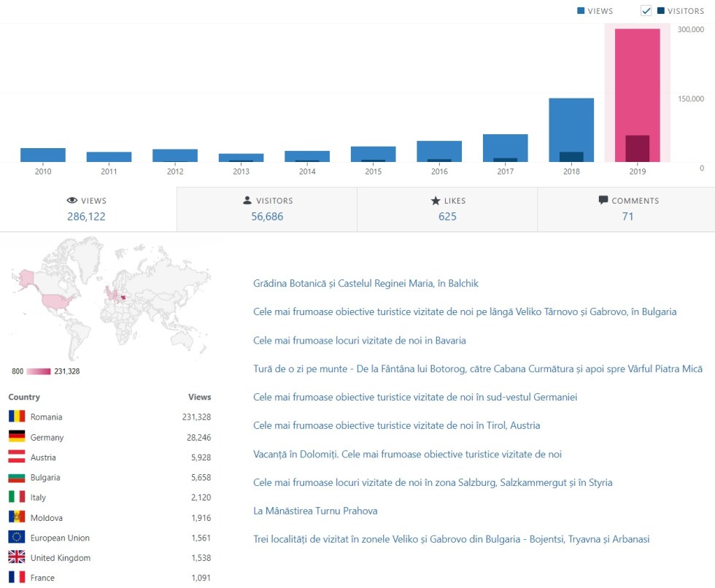The image size is (715, 588).
Task: Click the United Kingdom flag icon
Action: 17,557
